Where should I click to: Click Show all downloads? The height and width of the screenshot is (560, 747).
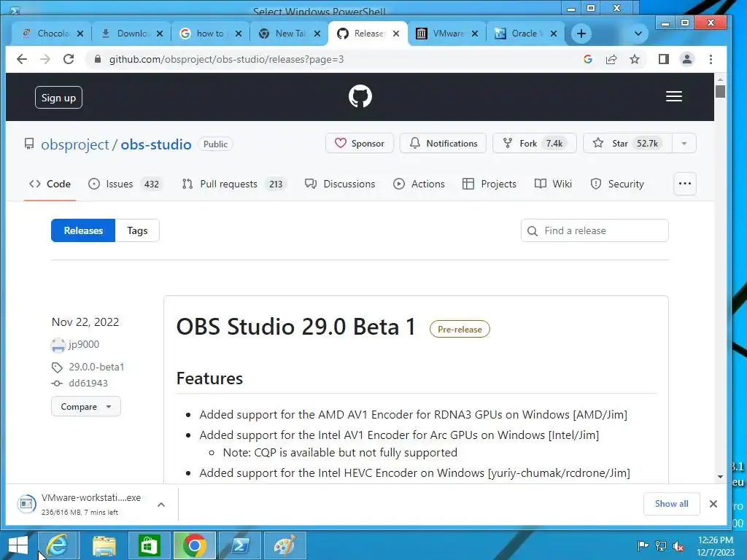[x=671, y=504]
